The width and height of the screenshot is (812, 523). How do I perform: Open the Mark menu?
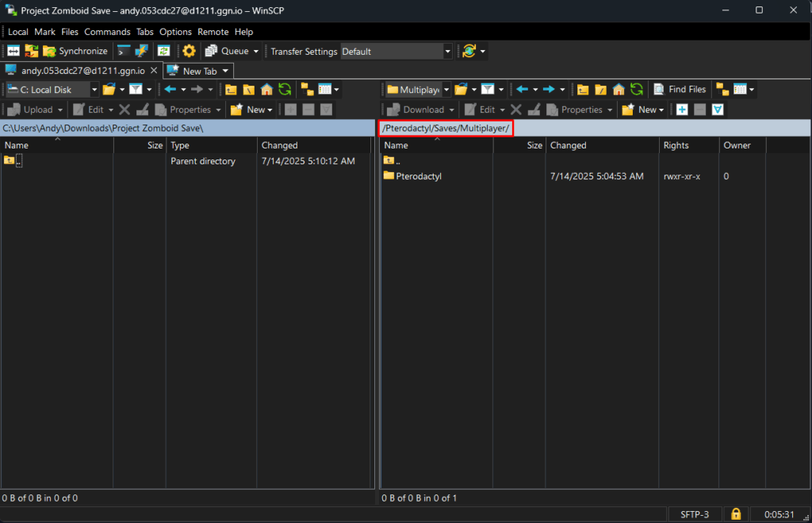pos(45,32)
